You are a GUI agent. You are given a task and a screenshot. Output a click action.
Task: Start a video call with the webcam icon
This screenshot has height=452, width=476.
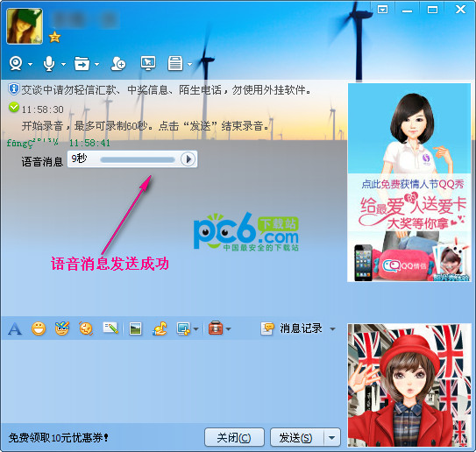coord(16,64)
